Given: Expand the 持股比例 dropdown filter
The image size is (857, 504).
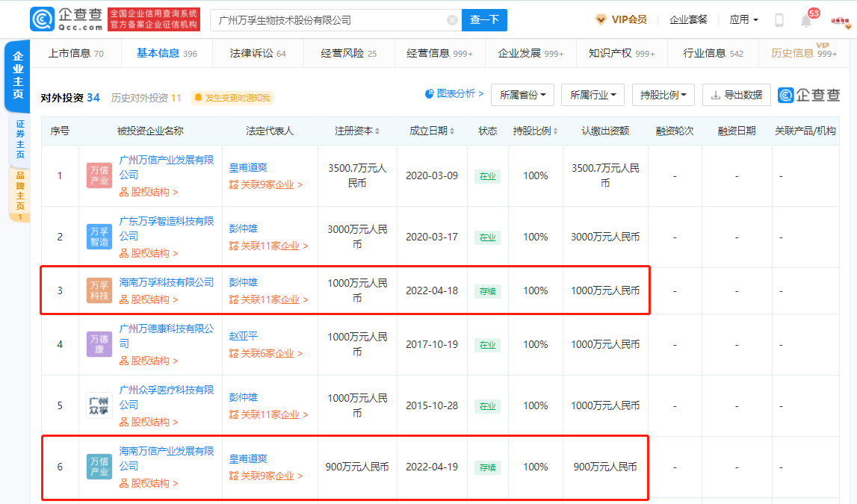Looking at the screenshot, I should 663,95.
